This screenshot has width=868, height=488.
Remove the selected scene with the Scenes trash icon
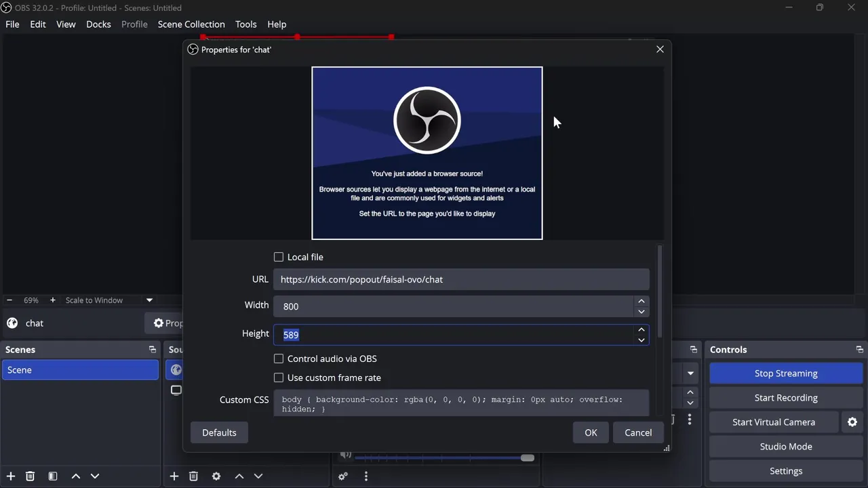(30, 476)
